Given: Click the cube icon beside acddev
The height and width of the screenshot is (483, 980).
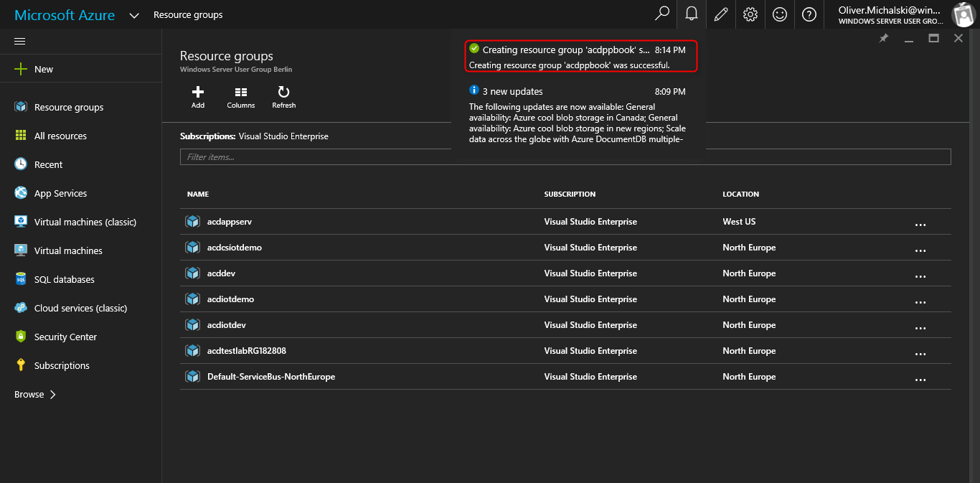Looking at the screenshot, I should click(x=192, y=273).
